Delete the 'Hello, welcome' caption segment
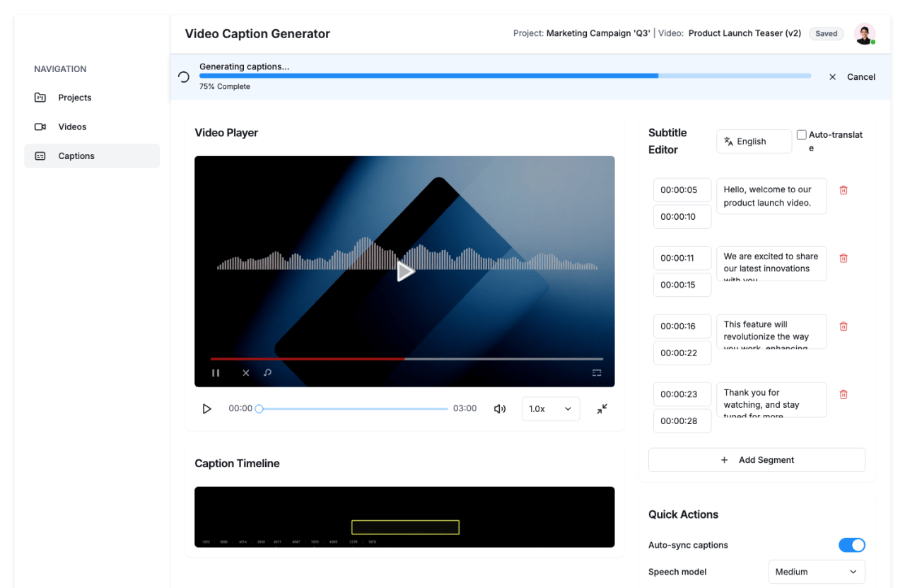This screenshot has width=905, height=588. click(843, 190)
